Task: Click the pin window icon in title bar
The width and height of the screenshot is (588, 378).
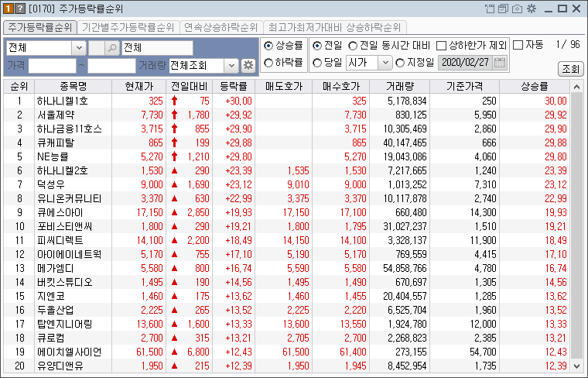Action: coord(490,9)
